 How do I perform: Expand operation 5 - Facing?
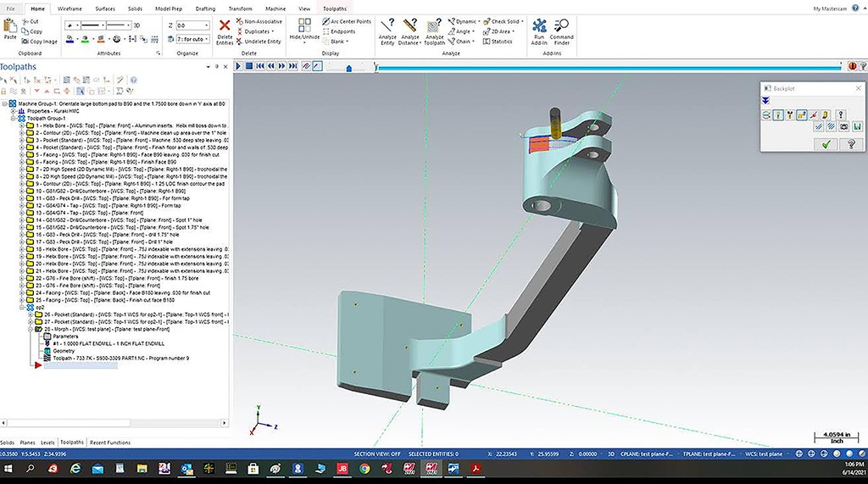(x=22, y=154)
